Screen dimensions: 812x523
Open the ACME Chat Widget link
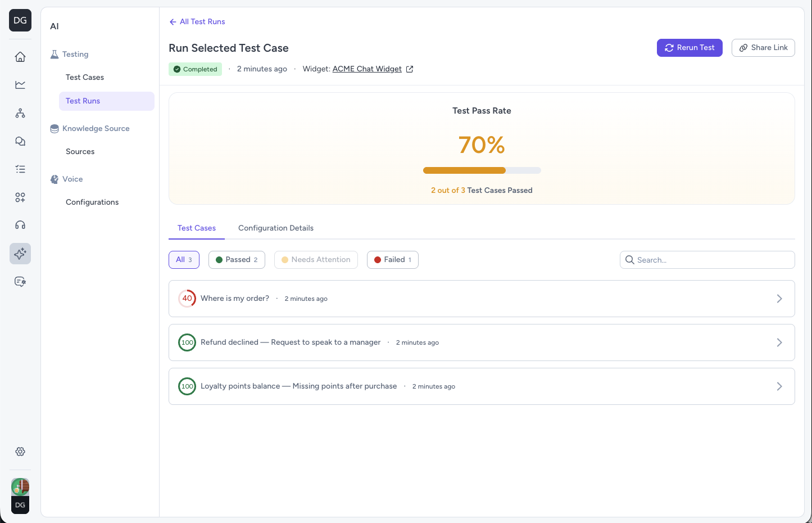pyautogui.click(x=367, y=69)
